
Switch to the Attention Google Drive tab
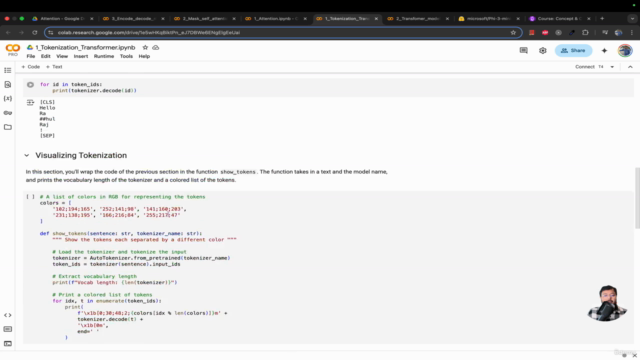click(x=61, y=18)
